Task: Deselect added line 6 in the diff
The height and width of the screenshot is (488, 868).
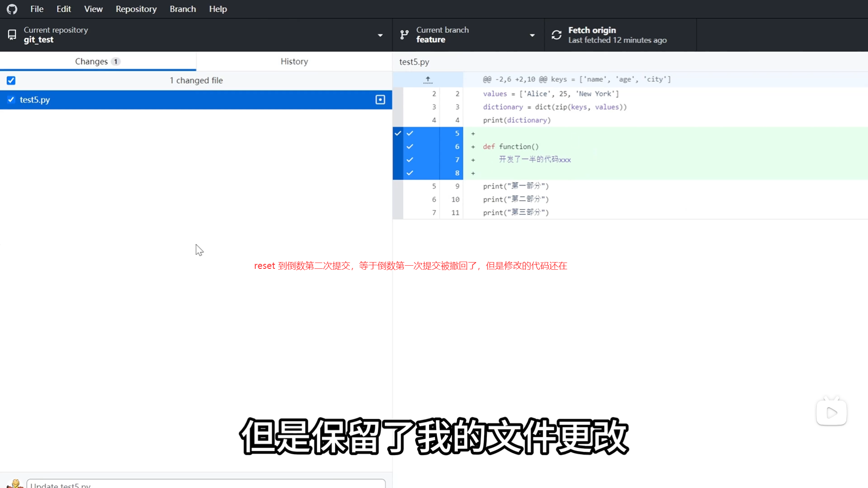Action: [x=410, y=146]
